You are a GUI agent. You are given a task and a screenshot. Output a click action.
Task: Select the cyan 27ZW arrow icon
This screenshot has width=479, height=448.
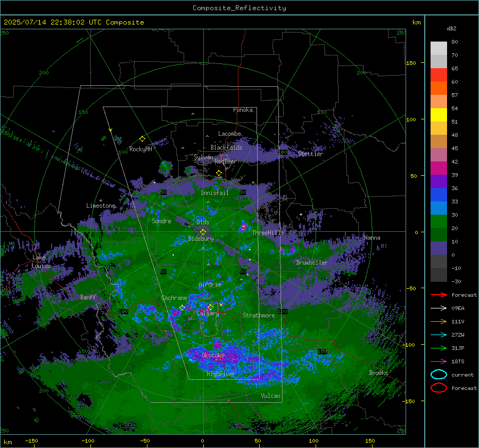439,335
